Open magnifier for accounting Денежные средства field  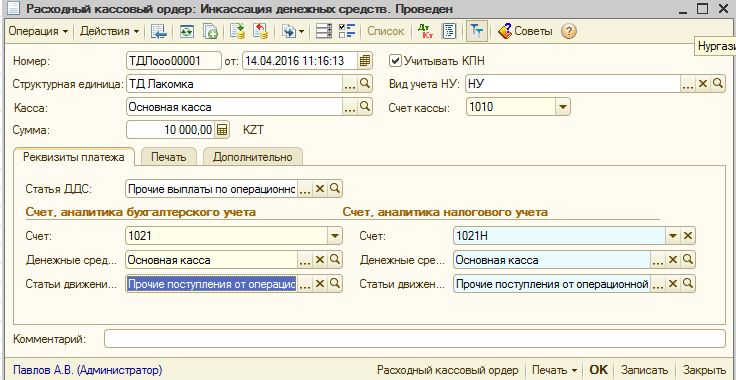point(335,259)
